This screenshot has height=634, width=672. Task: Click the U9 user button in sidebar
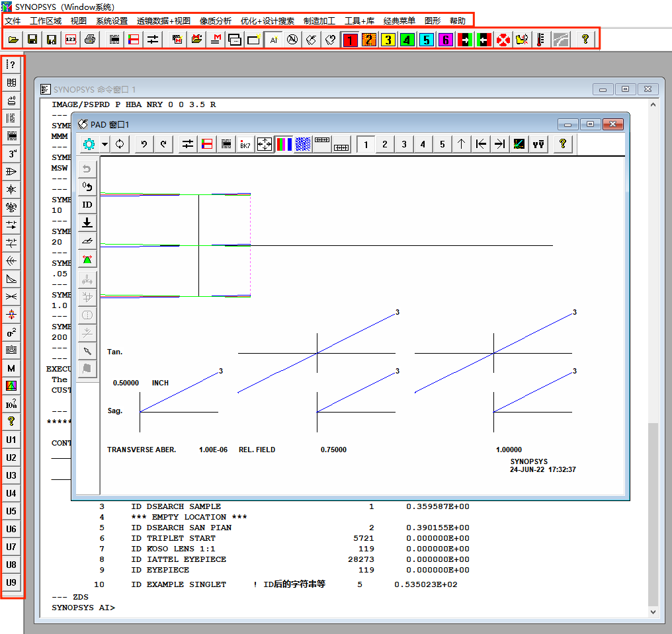(x=11, y=582)
